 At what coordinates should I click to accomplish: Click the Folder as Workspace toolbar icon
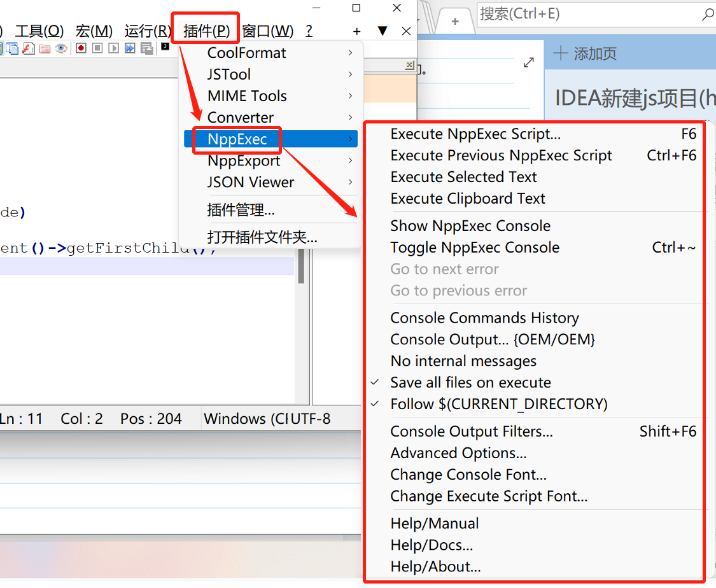tap(45, 48)
